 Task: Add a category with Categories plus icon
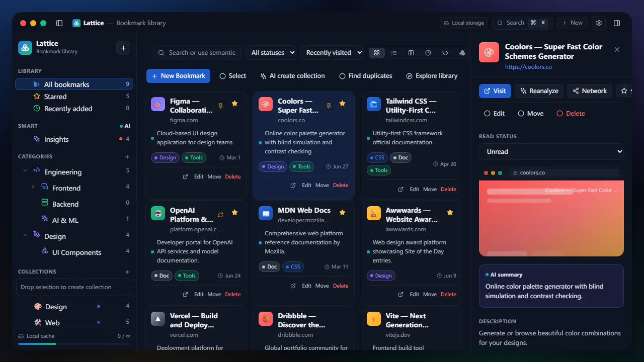[127, 157]
